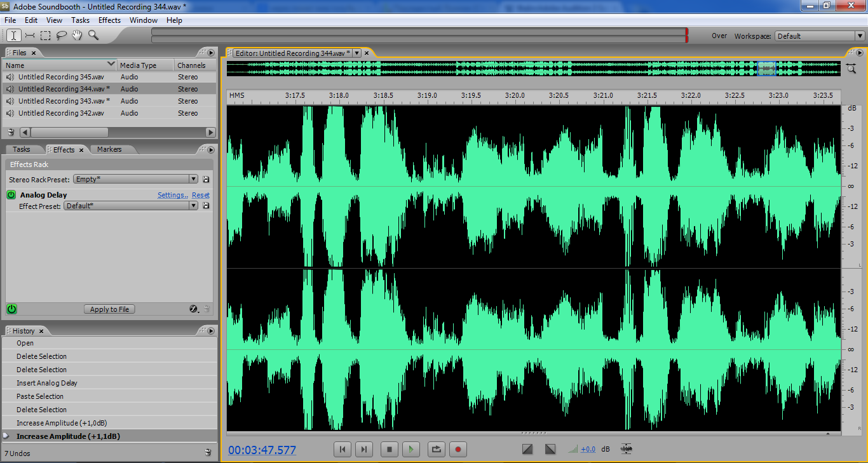
Task: Open the Workspace dropdown
Action: tap(820, 36)
